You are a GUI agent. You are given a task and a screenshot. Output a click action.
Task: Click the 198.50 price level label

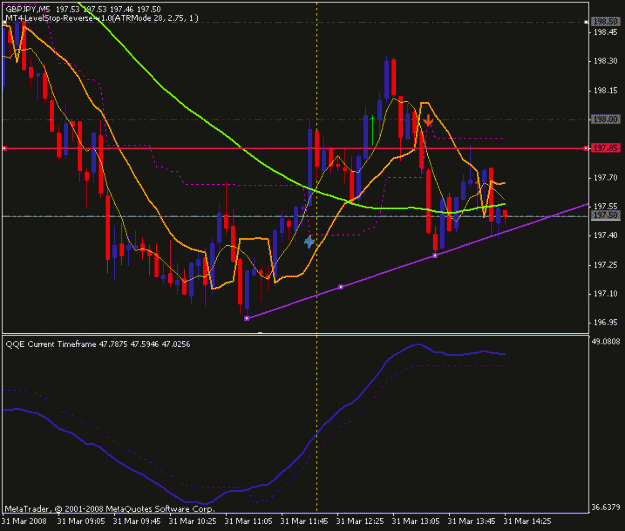[605, 21]
